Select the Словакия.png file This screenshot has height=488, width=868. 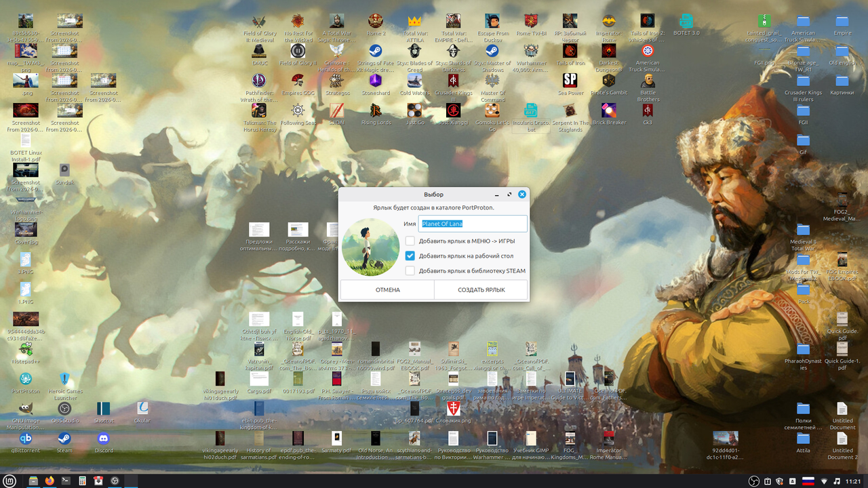pyautogui.click(x=454, y=408)
